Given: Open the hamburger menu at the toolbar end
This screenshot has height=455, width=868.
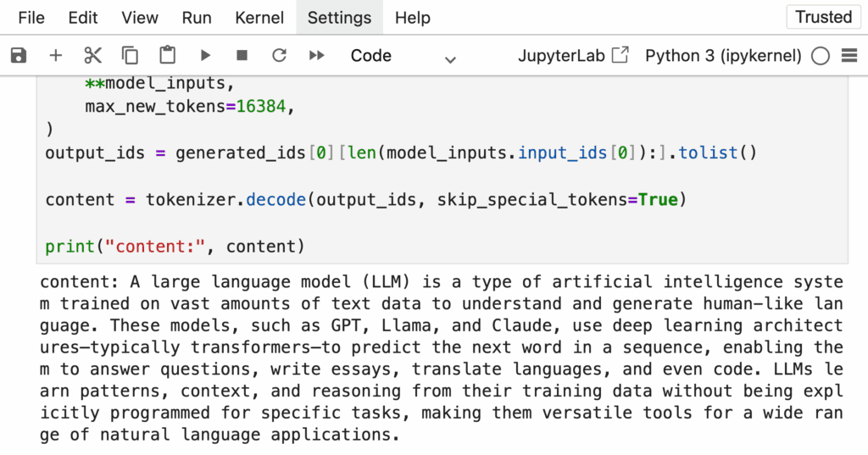Looking at the screenshot, I should (x=849, y=55).
